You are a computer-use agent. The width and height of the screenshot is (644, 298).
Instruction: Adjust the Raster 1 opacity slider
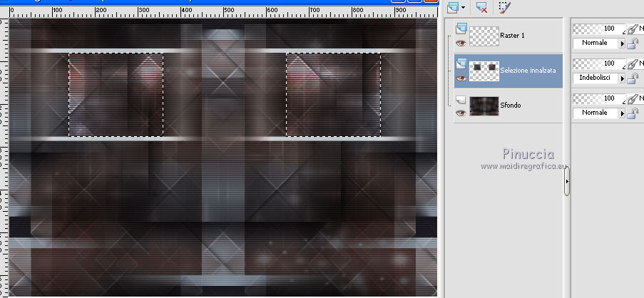[x=599, y=29]
